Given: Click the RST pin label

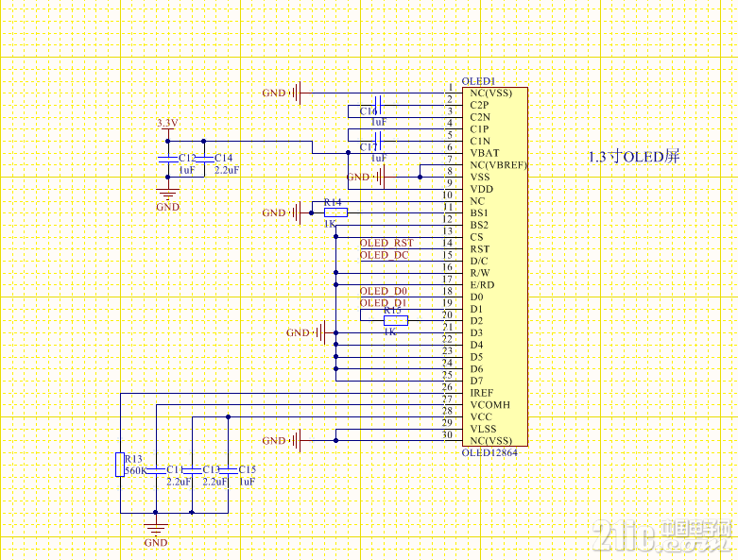Looking at the screenshot, I should click(x=480, y=248).
